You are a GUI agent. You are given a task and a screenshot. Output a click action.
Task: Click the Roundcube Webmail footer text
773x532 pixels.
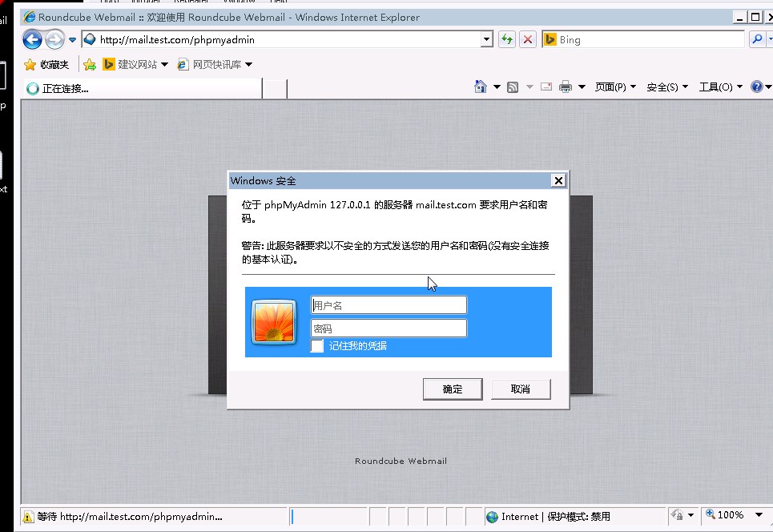401,461
